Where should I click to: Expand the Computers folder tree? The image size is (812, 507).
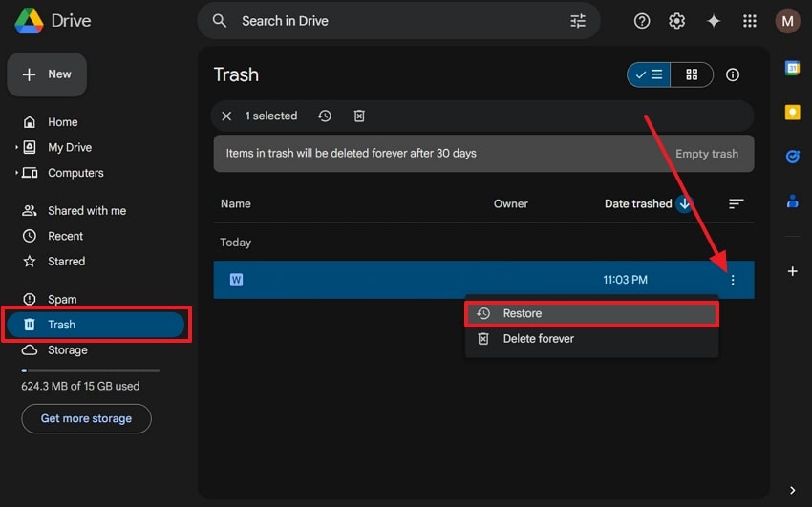[17, 173]
